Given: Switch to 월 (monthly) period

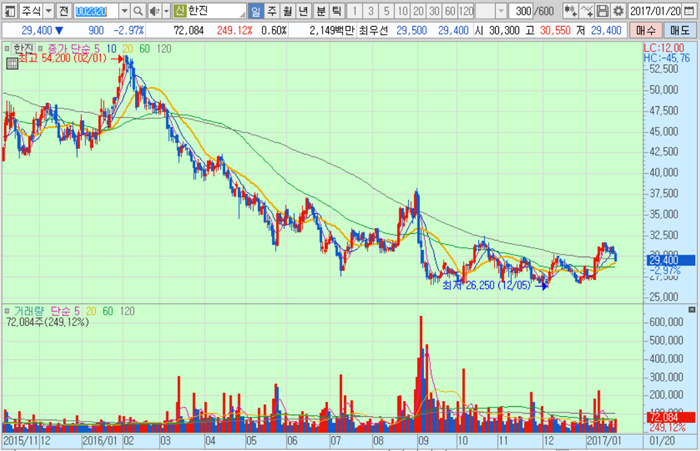Looking at the screenshot, I should pyautogui.click(x=288, y=11).
